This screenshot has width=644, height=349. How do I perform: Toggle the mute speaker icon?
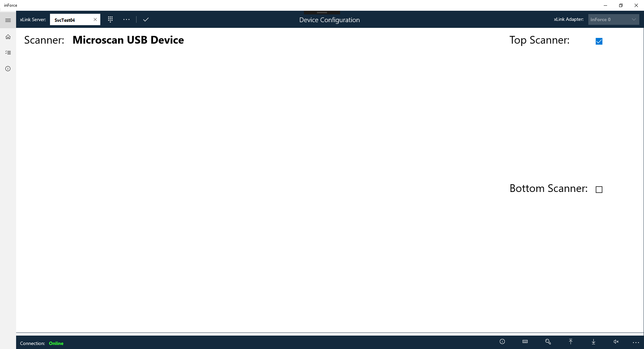coord(616,342)
